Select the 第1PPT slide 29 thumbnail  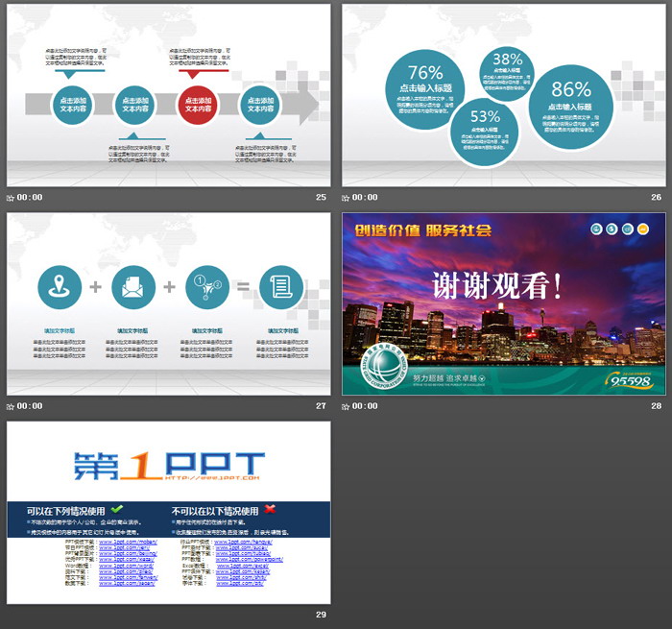[x=169, y=513]
